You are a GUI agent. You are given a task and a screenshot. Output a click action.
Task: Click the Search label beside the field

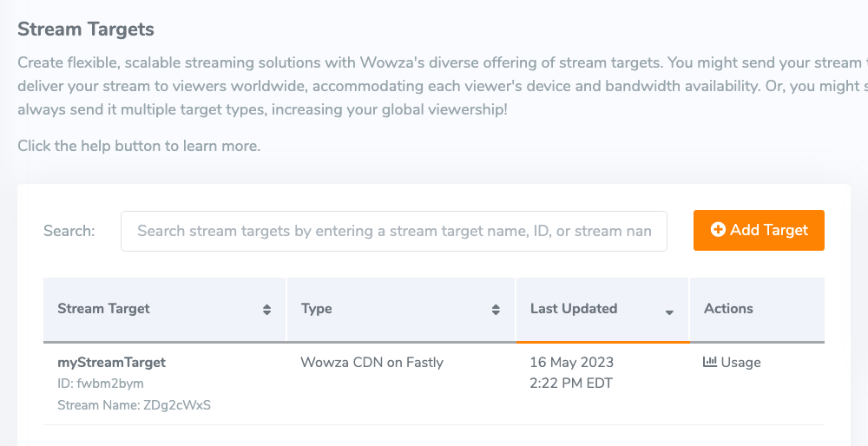point(69,231)
